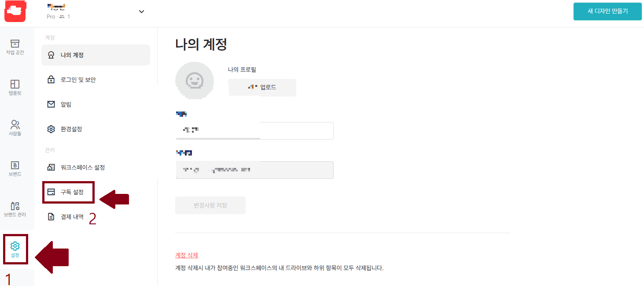
Task: Expand the workspace switcher chevron
Action: point(141,11)
